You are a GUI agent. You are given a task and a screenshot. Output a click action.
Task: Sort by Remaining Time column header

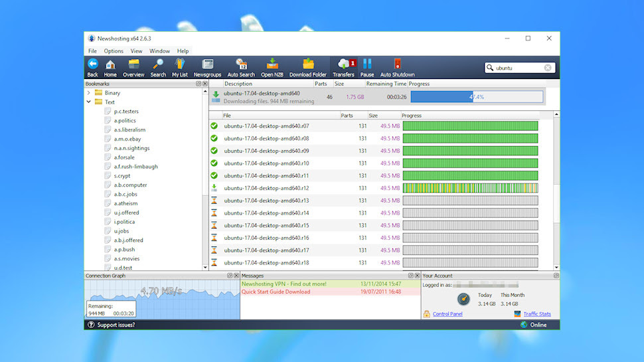click(x=386, y=84)
